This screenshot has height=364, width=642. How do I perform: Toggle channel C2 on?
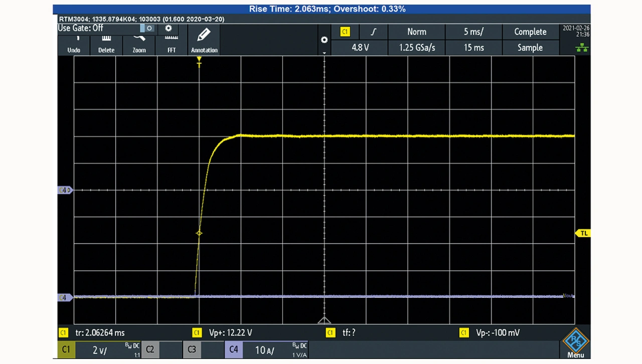tap(161, 349)
